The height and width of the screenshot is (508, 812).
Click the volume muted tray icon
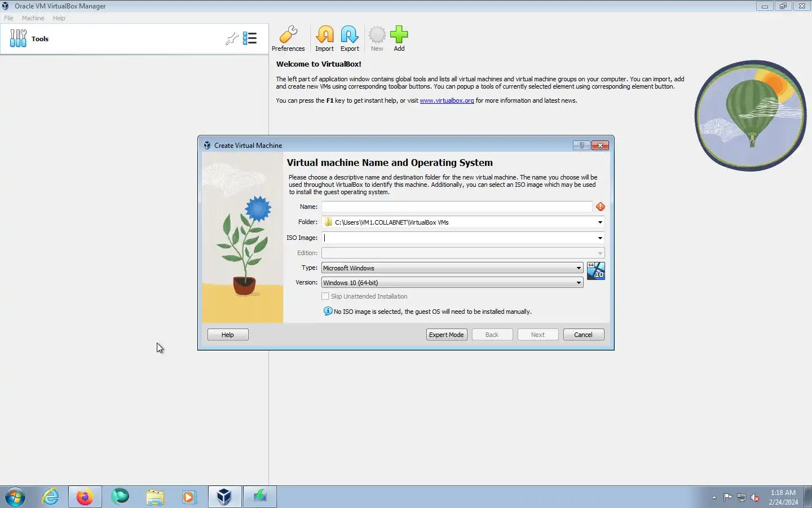click(x=755, y=497)
